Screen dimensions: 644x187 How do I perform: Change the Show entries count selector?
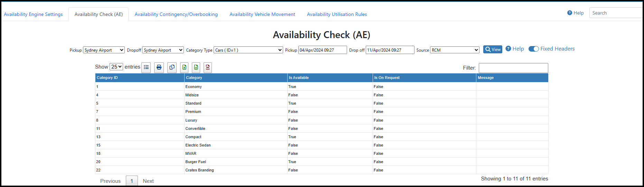point(116,67)
